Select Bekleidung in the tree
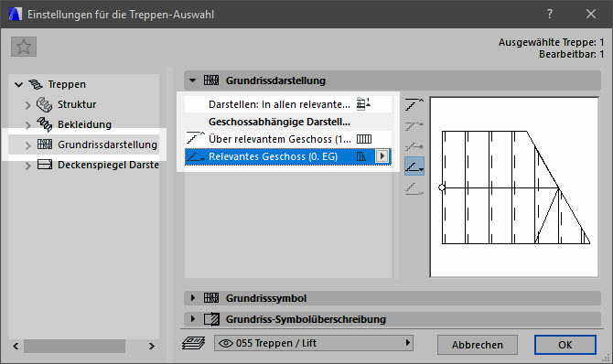 (x=84, y=124)
